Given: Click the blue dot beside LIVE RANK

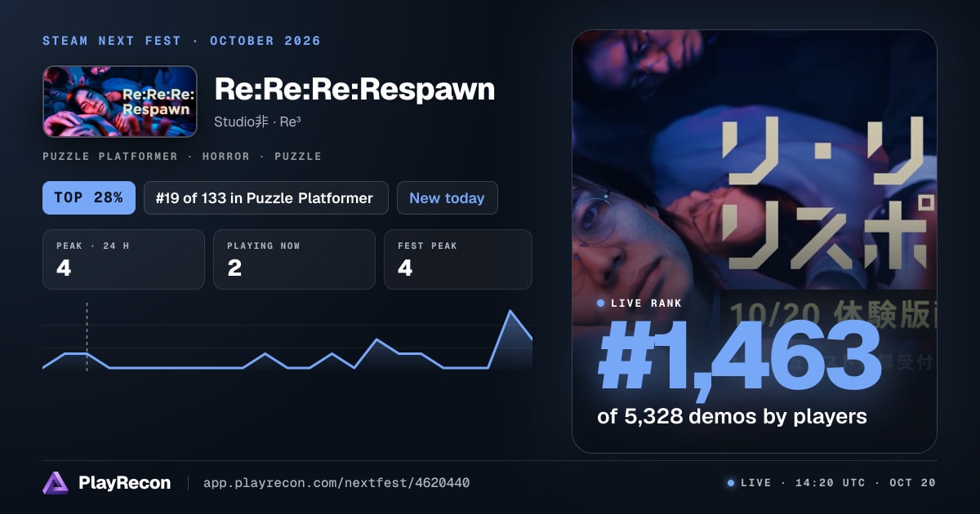Looking at the screenshot, I should click(601, 303).
